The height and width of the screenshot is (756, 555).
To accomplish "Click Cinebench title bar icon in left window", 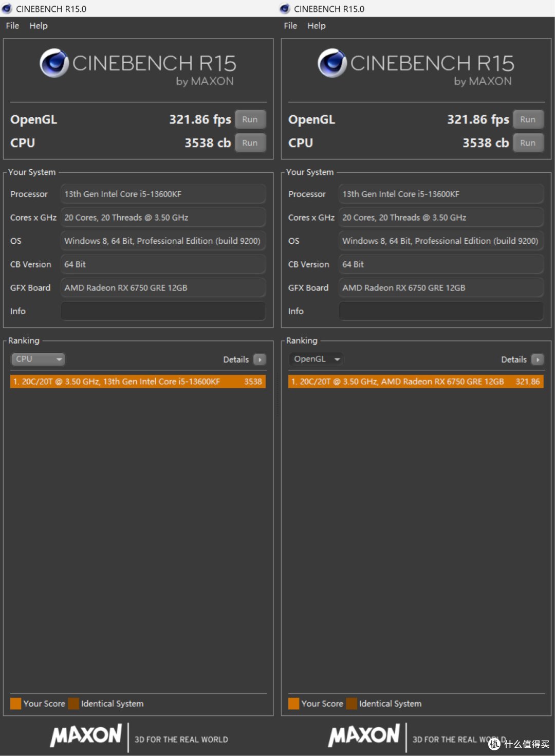I will (x=7, y=9).
